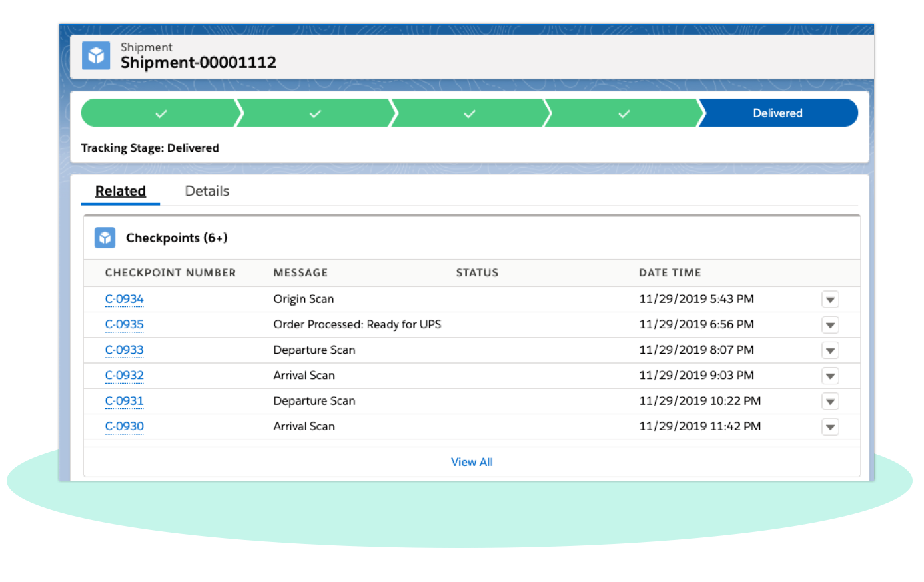Select the first completed tracking stage
Screen dimensions: 924x582
click(160, 113)
